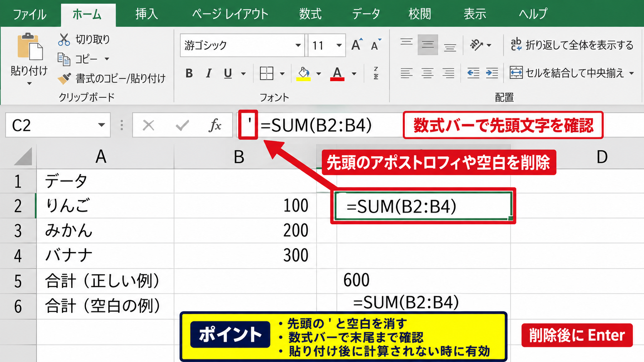Open the orientation dropdown arrow
This screenshot has height=362, width=644.
[489, 45]
